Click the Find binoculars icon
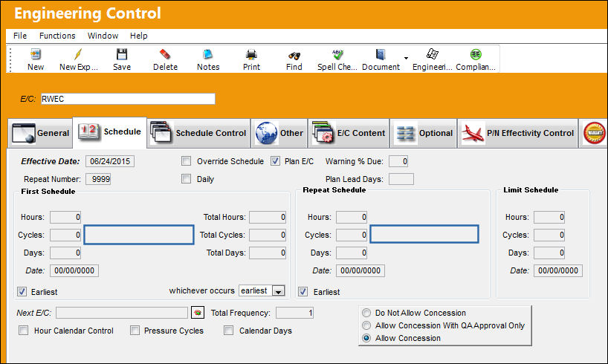The image size is (608, 364). click(x=294, y=55)
